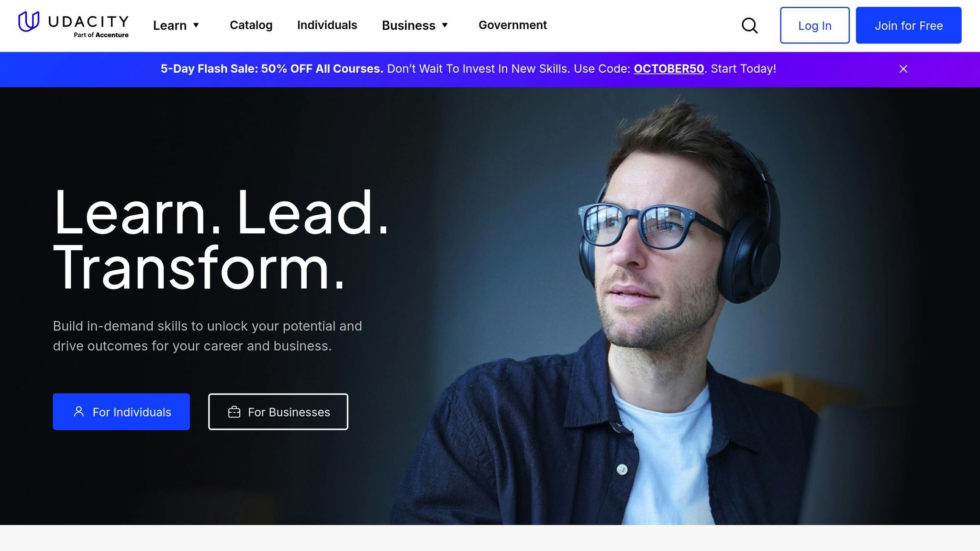This screenshot has width=980, height=551.
Task: Click the Udacity wordmark text
Action: [89, 21]
